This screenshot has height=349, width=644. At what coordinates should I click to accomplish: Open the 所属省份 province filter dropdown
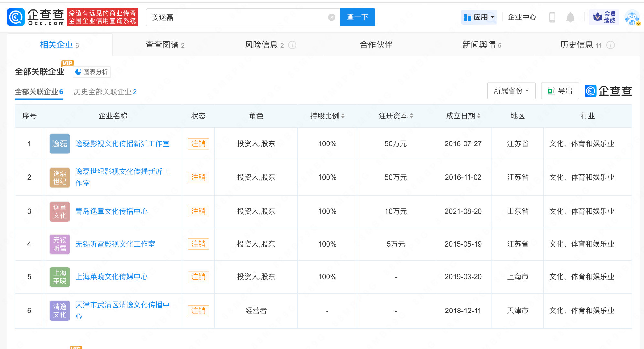click(x=511, y=91)
